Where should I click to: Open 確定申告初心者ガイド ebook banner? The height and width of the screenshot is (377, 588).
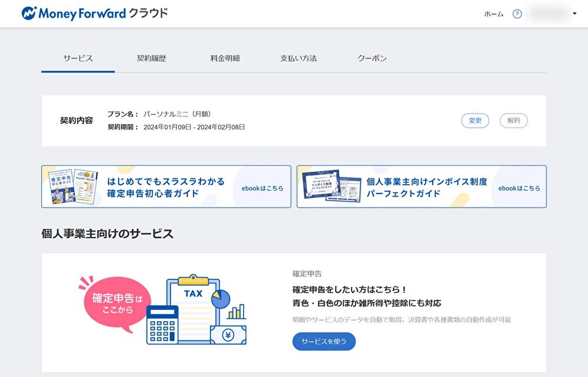166,186
